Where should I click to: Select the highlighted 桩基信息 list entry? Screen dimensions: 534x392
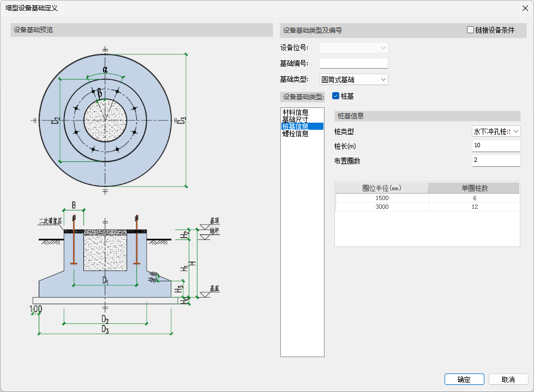point(295,126)
